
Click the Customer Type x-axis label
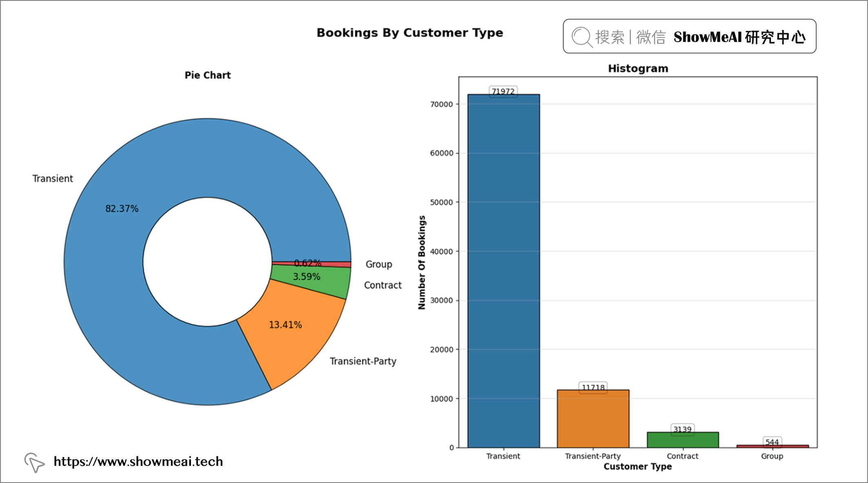click(x=638, y=466)
